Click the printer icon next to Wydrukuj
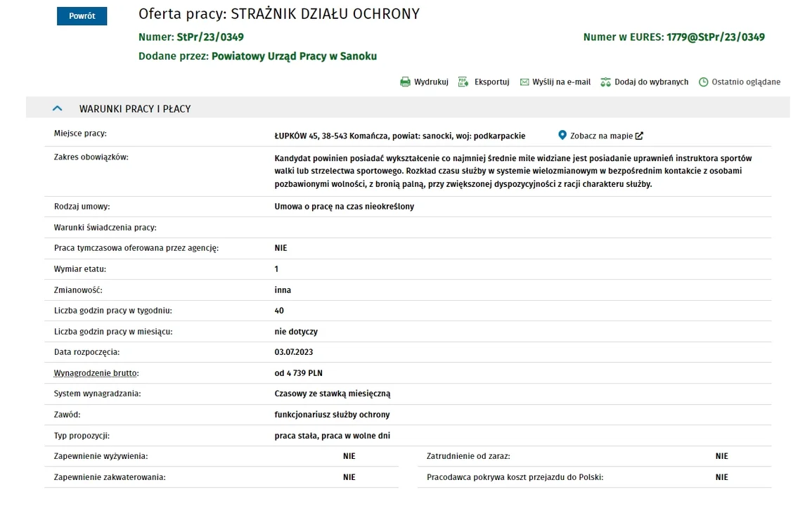The image size is (812, 506). point(405,82)
